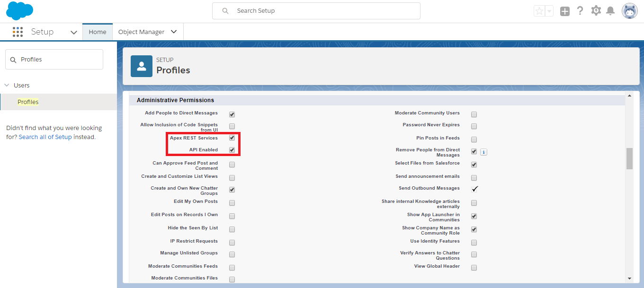Click the info icon beside Remove People from Direct Messages

(x=483, y=152)
